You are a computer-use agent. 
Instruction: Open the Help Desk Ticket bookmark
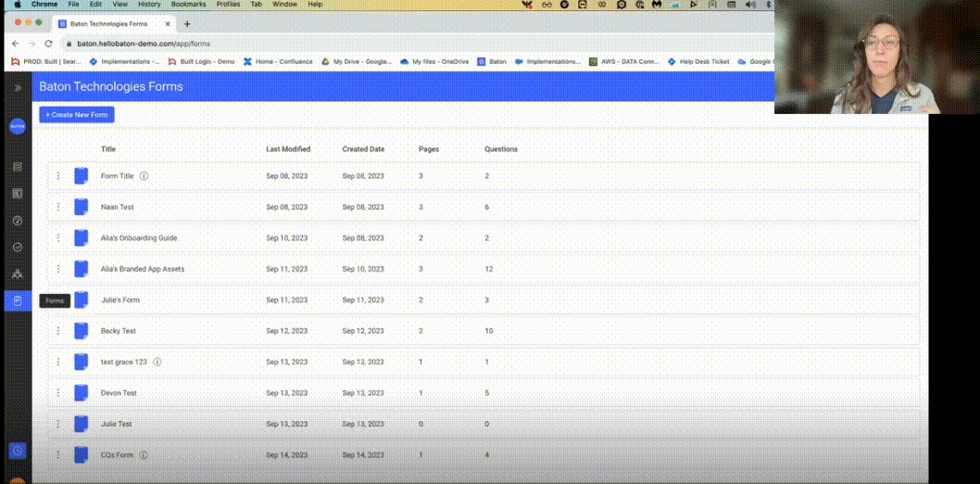698,62
